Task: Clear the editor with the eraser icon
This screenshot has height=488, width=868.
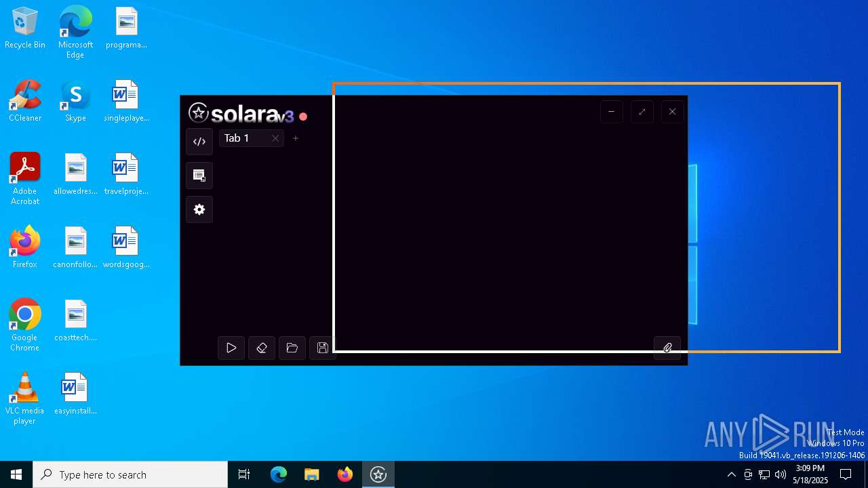Action: [262, 348]
